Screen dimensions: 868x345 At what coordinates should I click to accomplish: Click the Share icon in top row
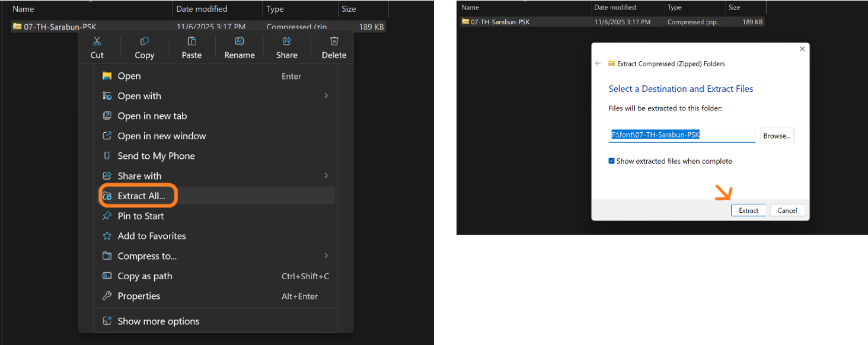[286, 41]
